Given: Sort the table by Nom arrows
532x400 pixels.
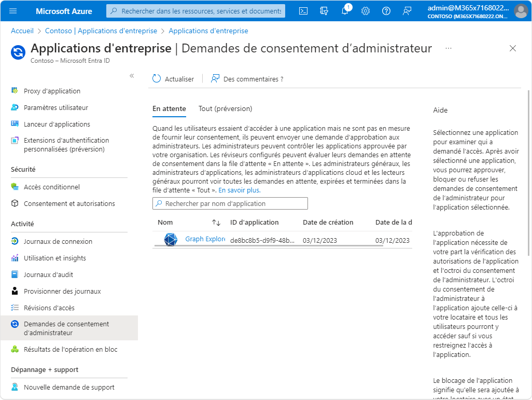Looking at the screenshot, I should pos(216,223).
